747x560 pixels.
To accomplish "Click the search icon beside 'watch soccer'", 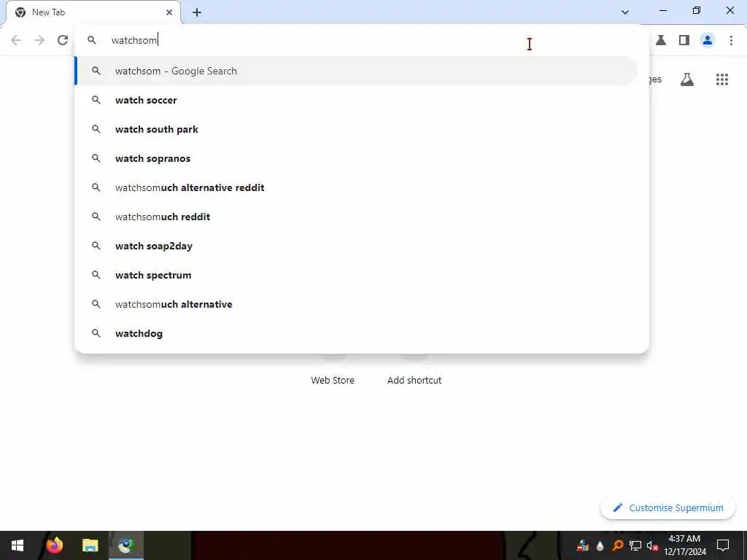I will coord(96,100).
